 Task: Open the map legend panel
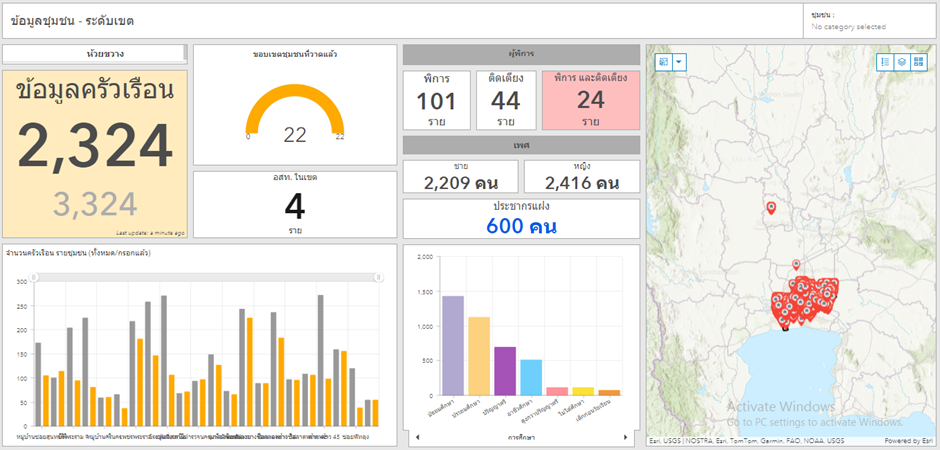[885, 62]
